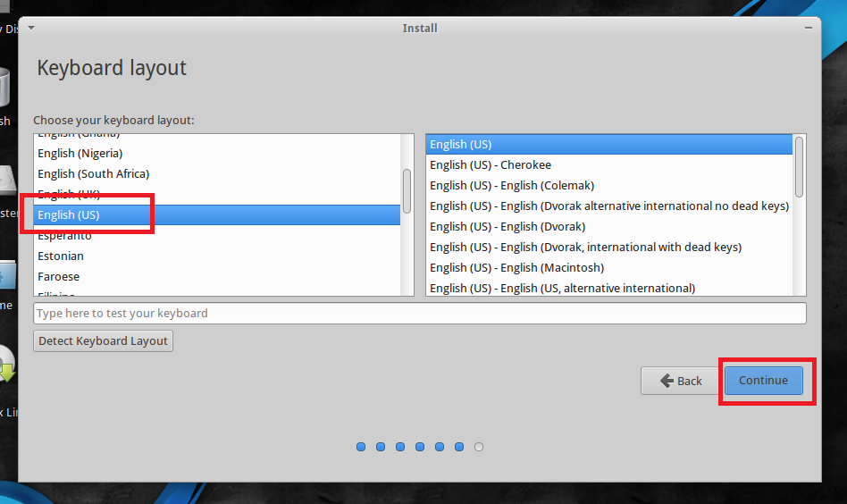Click the right variant list scrollbar
The image size is (847, 504).
799,167
